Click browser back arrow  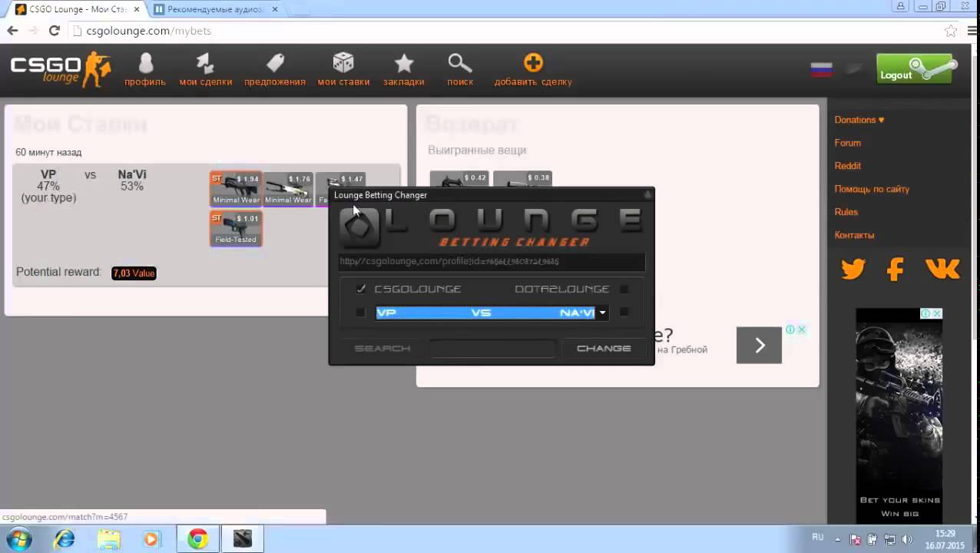(x=12, y=31)
